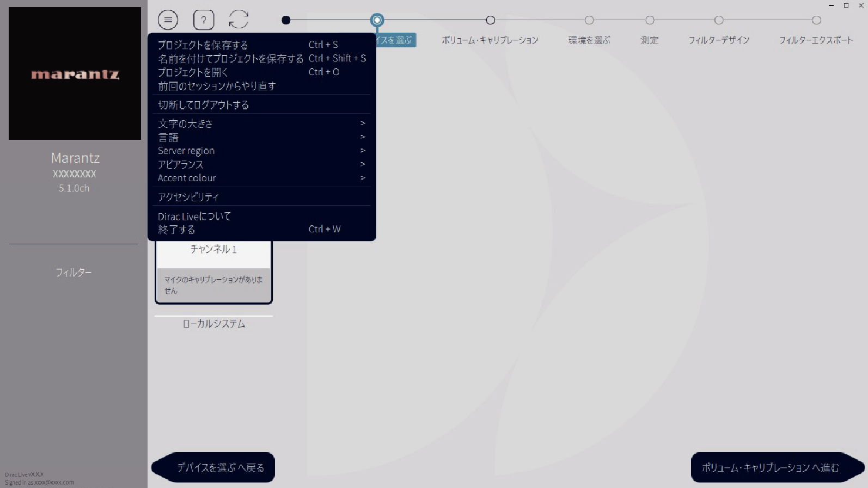Select the チャンネル1 microphone card
This screenshot has width=868, height=488.
point(213,272)
